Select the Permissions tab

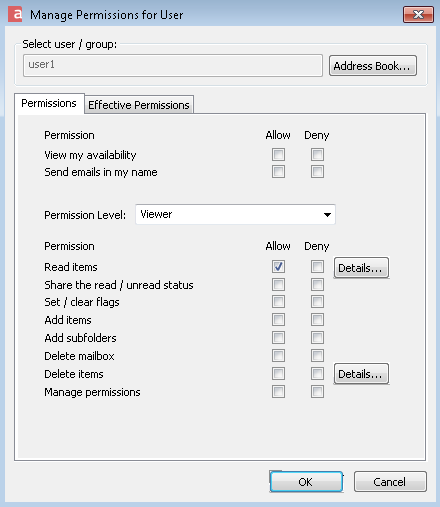click(49, 103)
